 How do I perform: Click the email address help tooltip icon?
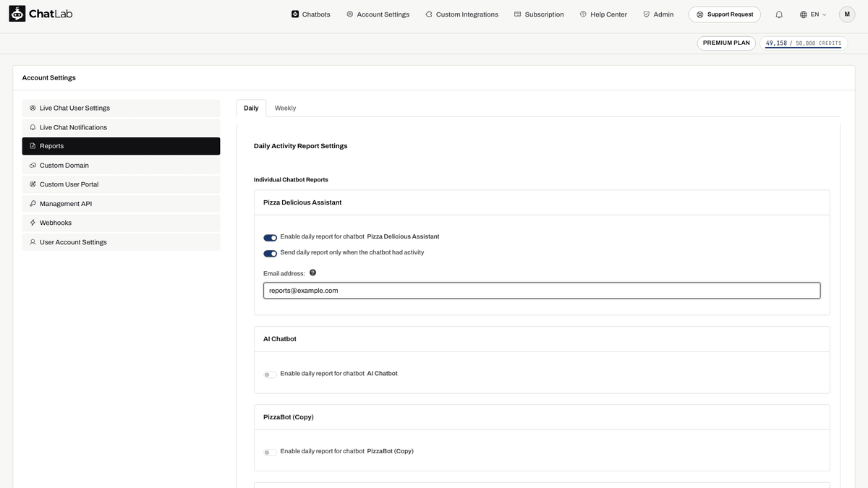coord(312,273)
